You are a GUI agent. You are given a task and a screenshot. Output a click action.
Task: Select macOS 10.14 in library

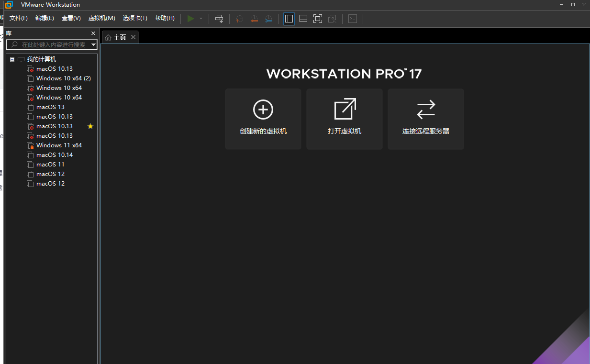55,155
